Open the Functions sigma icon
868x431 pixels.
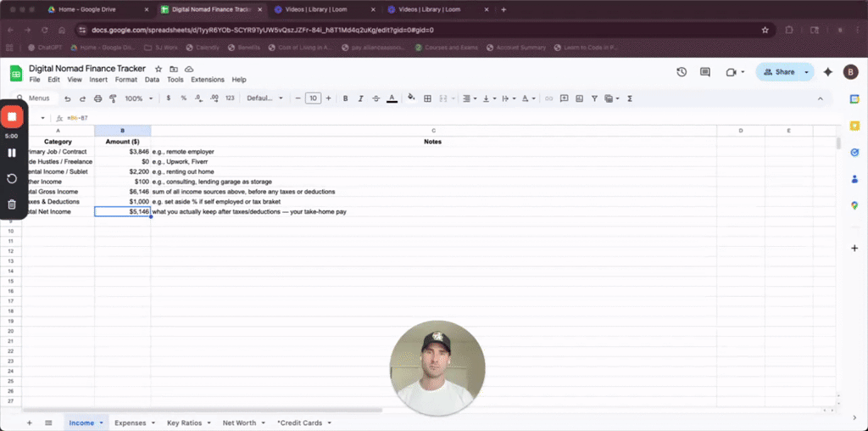coord(630,98)
